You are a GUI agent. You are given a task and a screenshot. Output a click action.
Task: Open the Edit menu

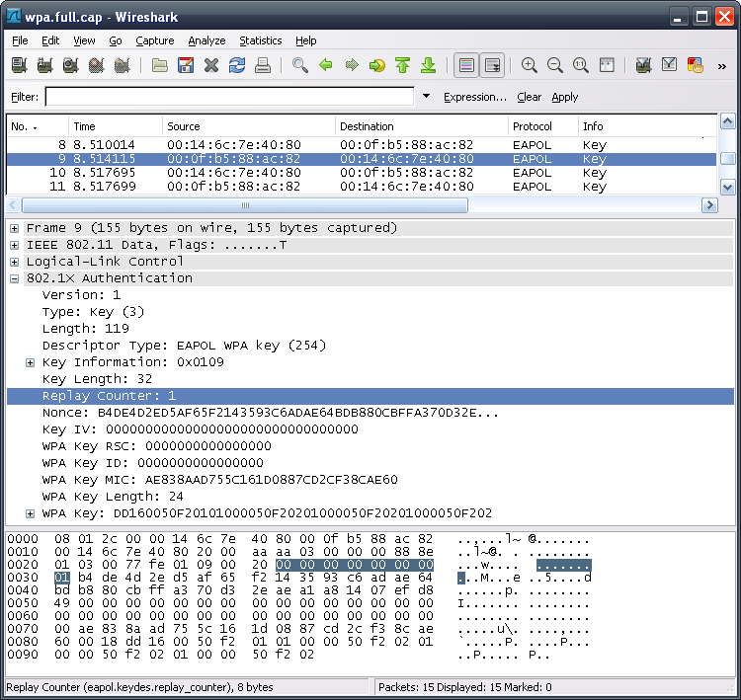coord(50,40)
